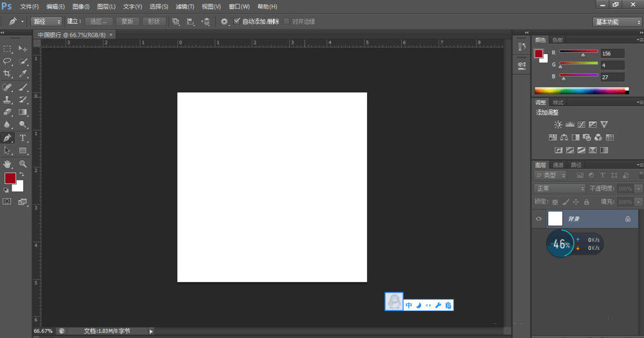
Task: Reset default foreground and background colors
Action: click(x=6, y=190)
